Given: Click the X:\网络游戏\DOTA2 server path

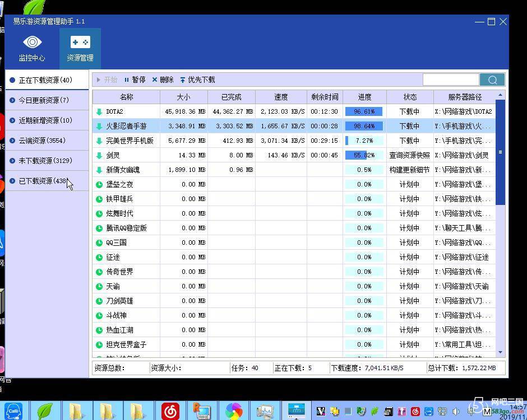Looking at the screenshot, I should [463, 111].
